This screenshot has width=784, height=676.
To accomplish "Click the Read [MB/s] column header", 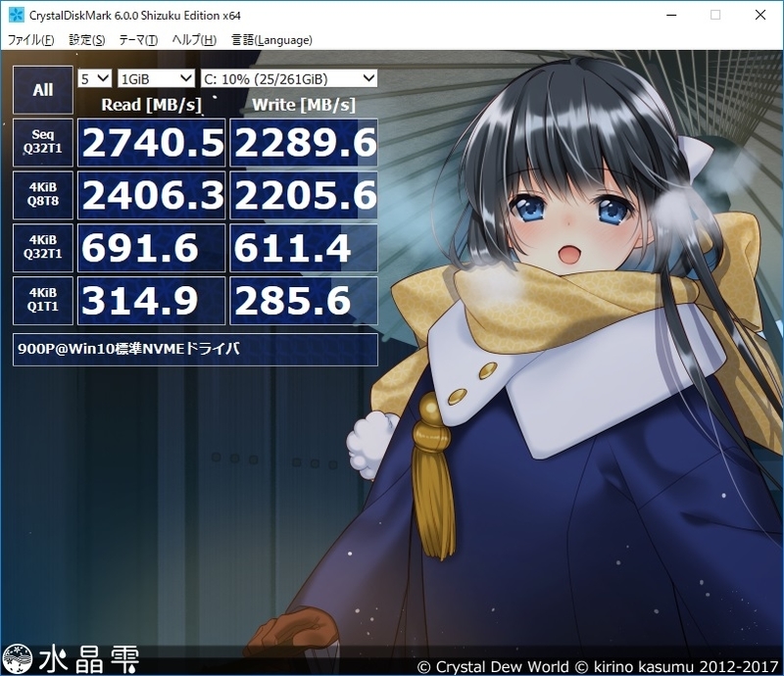I will [152, 105].
